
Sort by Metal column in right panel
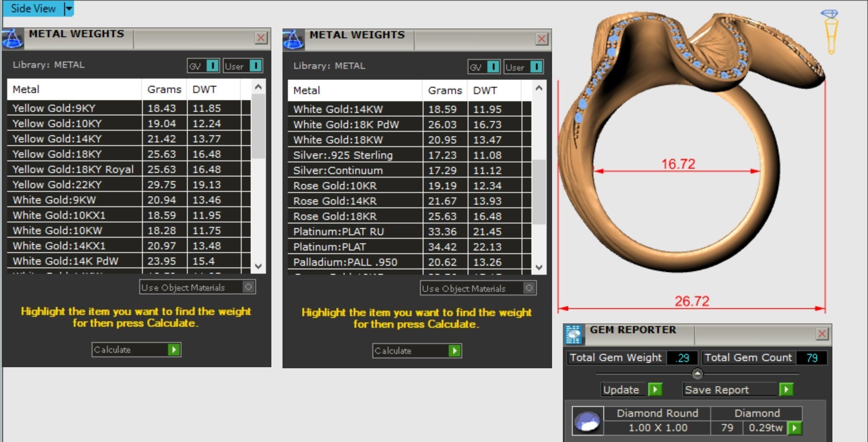(x=355, y=90)
